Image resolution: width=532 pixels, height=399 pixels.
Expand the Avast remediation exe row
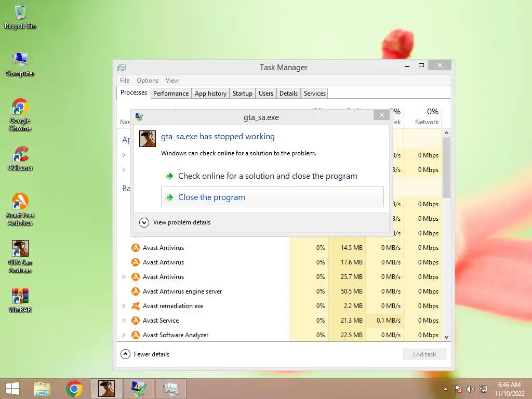pos(124,306)
